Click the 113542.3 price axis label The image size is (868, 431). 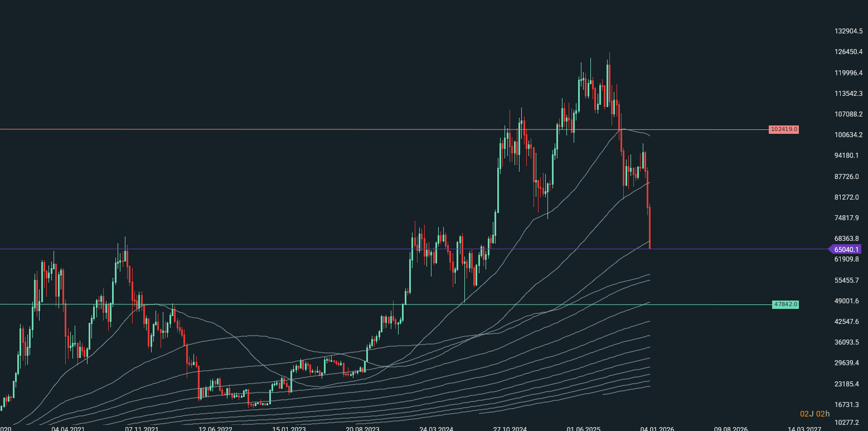pyautogui.click(x=848, y=94)
